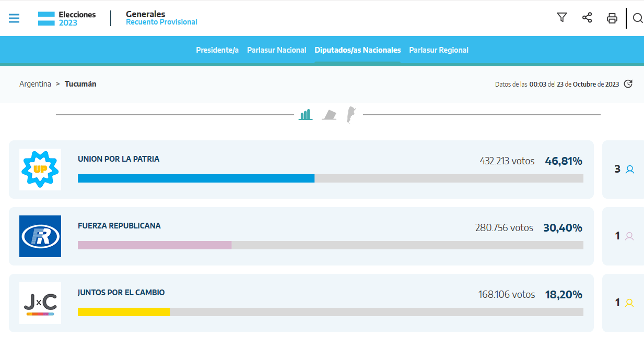This screenshot has height=338, width=644.
Task: Print the results page
Action: [x=612, y=18]
